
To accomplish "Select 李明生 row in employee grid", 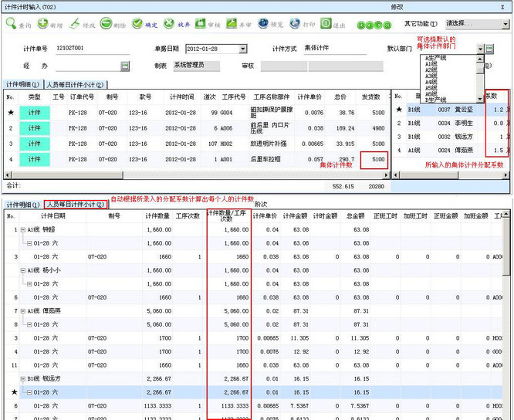I will 451,124.
